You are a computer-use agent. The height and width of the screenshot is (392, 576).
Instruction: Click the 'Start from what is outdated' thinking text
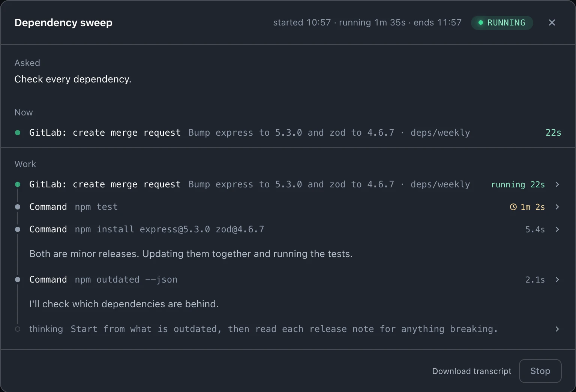284,329
